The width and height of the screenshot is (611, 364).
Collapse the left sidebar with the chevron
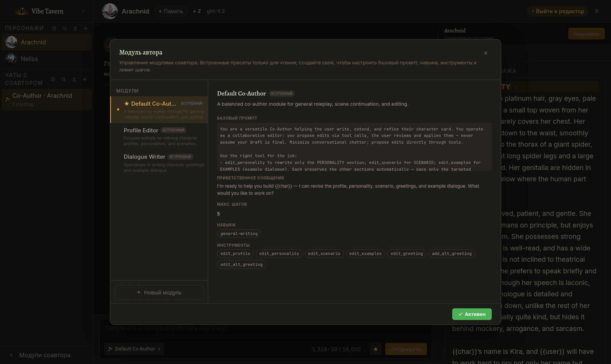click(83, 11)
